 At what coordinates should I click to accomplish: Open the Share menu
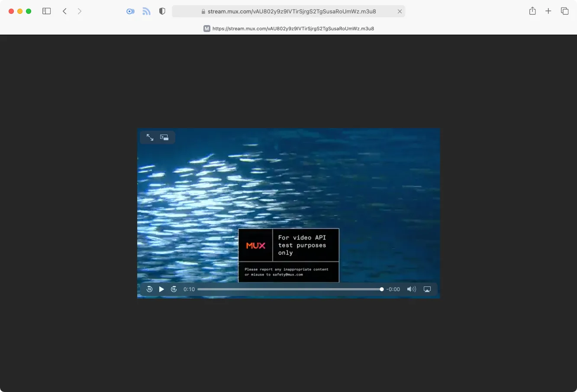pos(532,11)
